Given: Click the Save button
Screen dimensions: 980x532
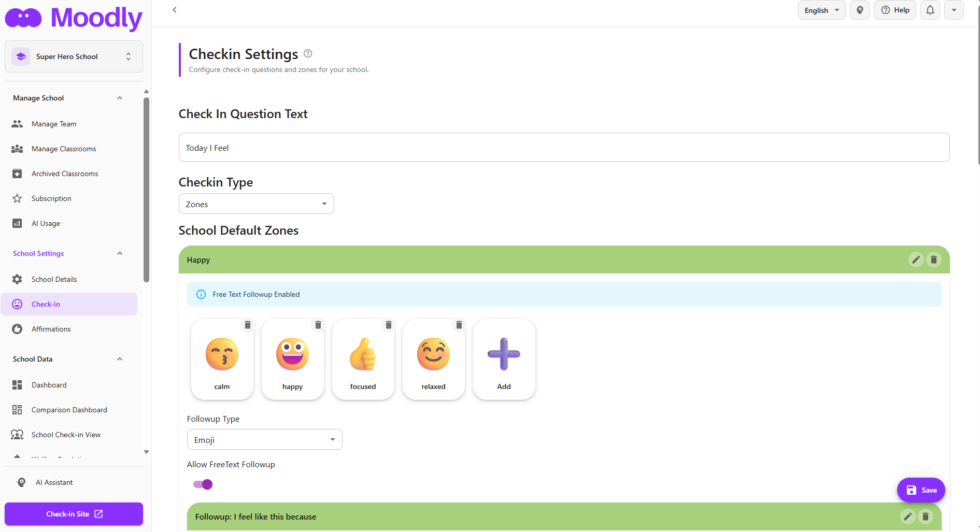Looking at the screenshot, I should click(921, 490).
